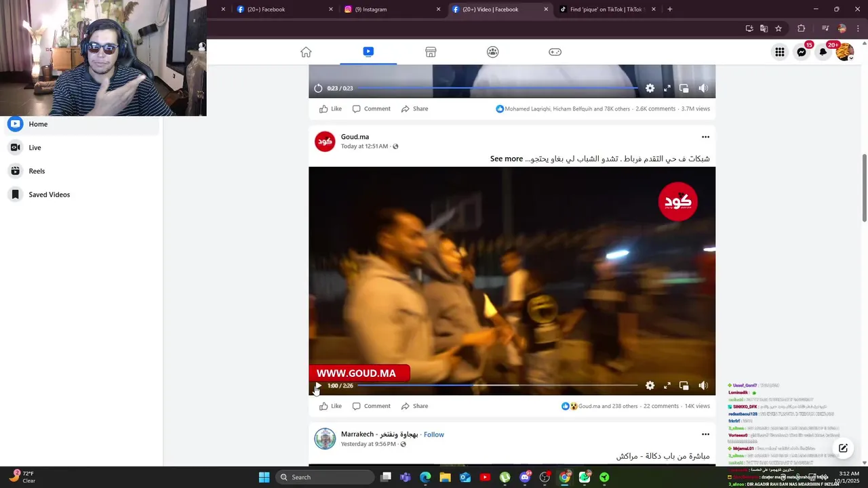Open the Marketplace icon in the Facebook header
The image size is (868, 488).
click(431, 52)
